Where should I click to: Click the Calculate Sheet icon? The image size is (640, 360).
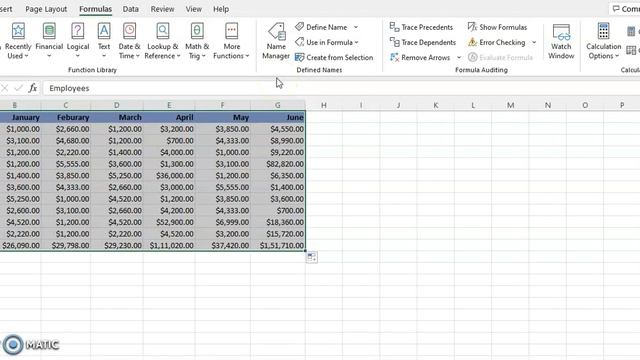(632, 50)
